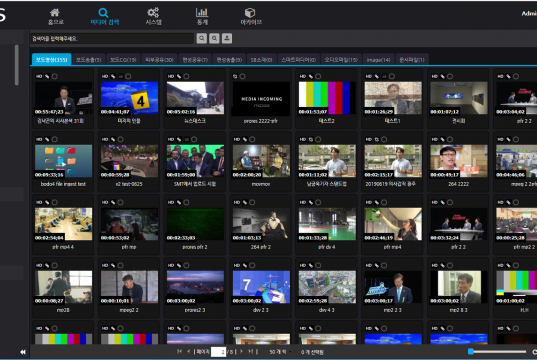The image size is (537, 360).
Task: Switch to the 보도CG(15) tab
Action: click(x=123, y=60)
